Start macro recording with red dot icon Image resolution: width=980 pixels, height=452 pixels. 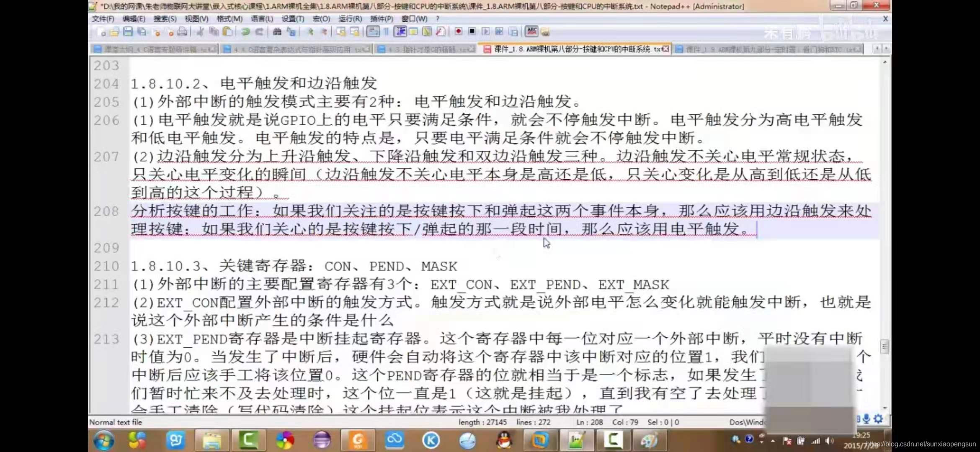tap(459, 32)
